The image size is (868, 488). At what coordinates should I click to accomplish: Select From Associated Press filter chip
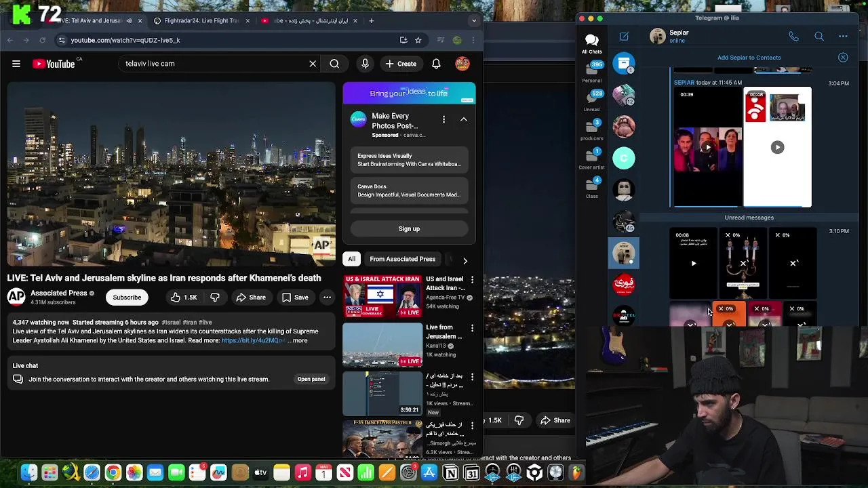tap(402, 259)
